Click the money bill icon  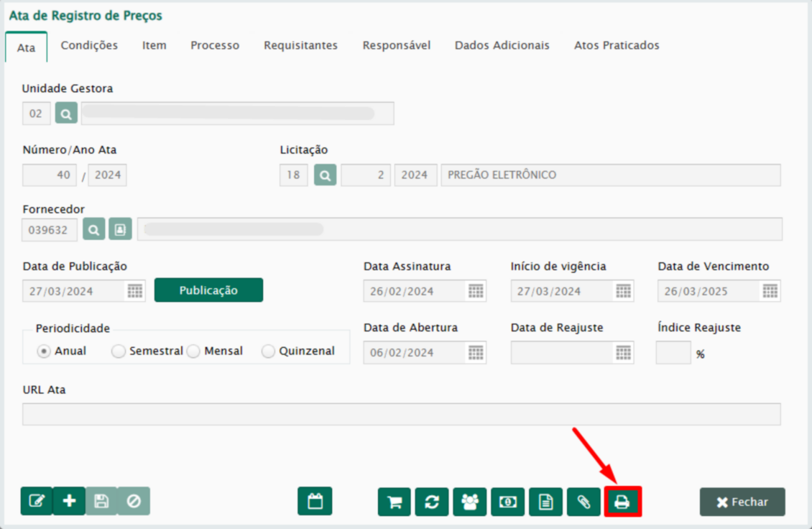point(508,502)
